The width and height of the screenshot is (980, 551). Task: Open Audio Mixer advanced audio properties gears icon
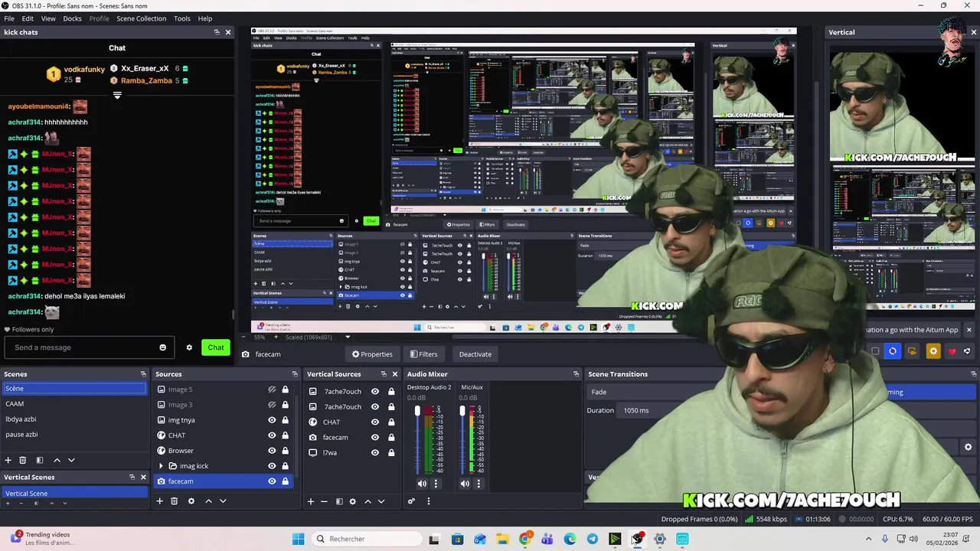(x=411, y=501)
